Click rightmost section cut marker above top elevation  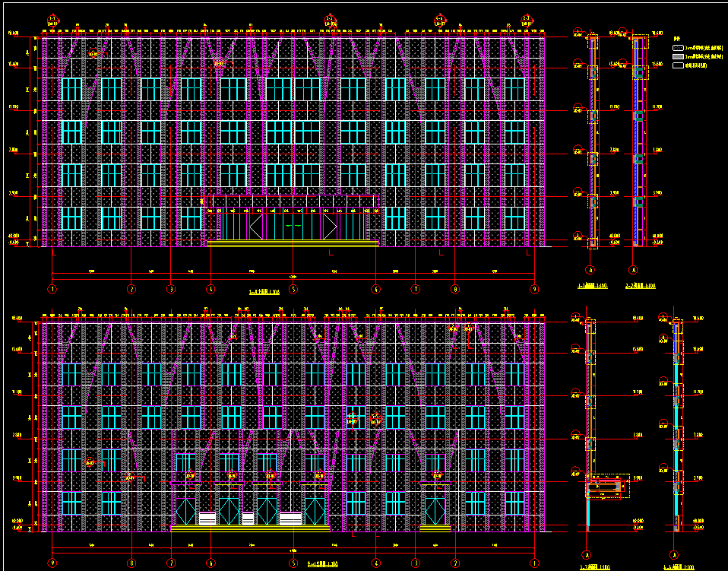(526, 18)
